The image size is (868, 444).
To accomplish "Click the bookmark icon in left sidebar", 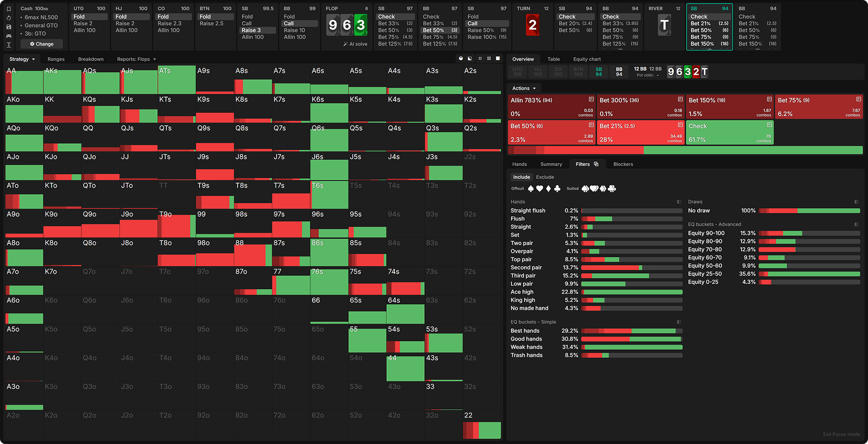I will point(9,9).
